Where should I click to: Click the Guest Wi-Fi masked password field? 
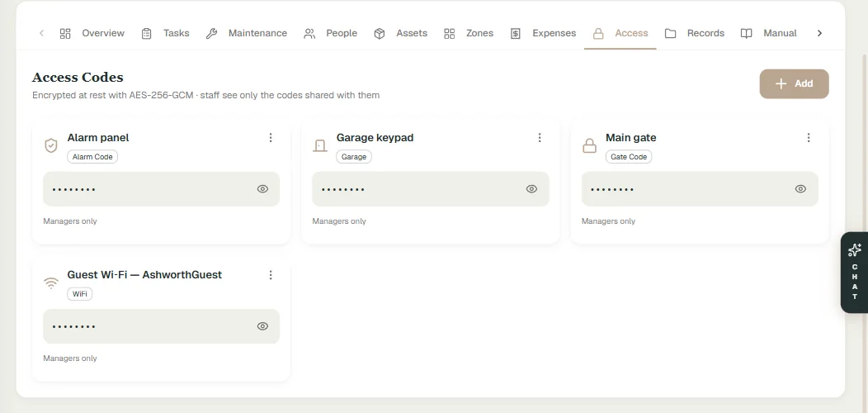161,326
